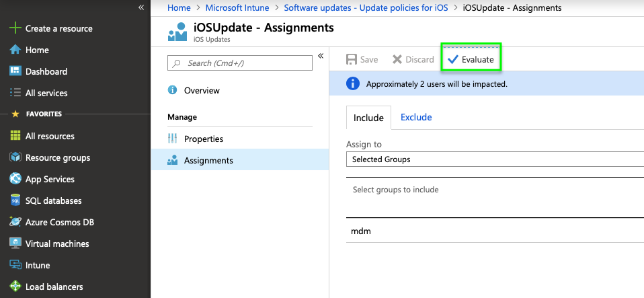Go to Home breadcrumb link
644x298 pixels.
coord(179,8)
